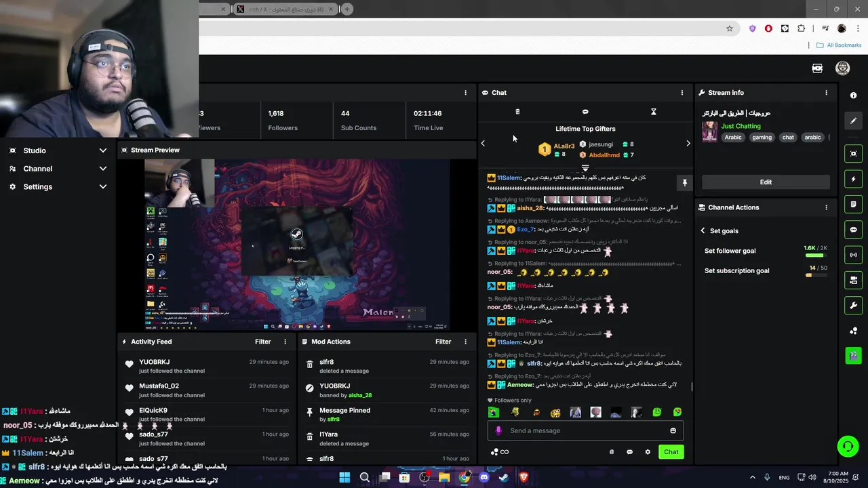Show previous Top Gifters slide
Viewport: 868px width, 488px height.
pyautogui.click(x=483, y=143)
